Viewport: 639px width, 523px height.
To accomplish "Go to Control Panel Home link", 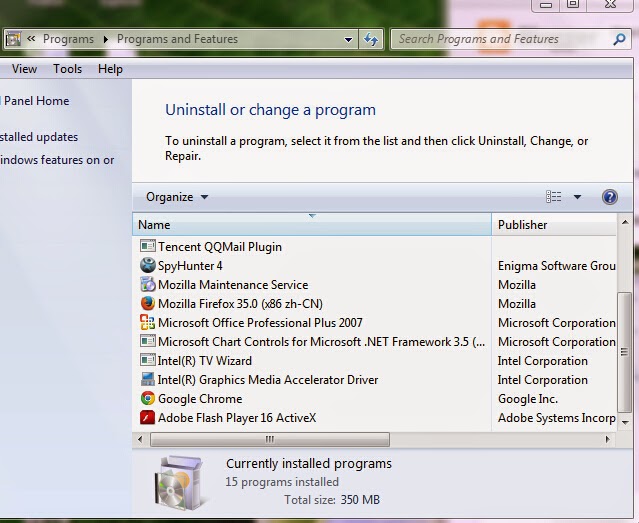I will click(35, 101).
